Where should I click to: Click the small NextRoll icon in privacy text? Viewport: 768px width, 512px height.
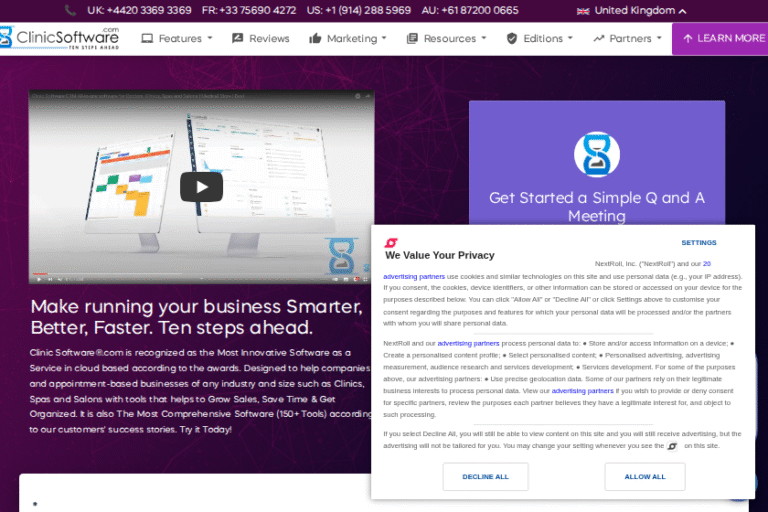[672, 446]
